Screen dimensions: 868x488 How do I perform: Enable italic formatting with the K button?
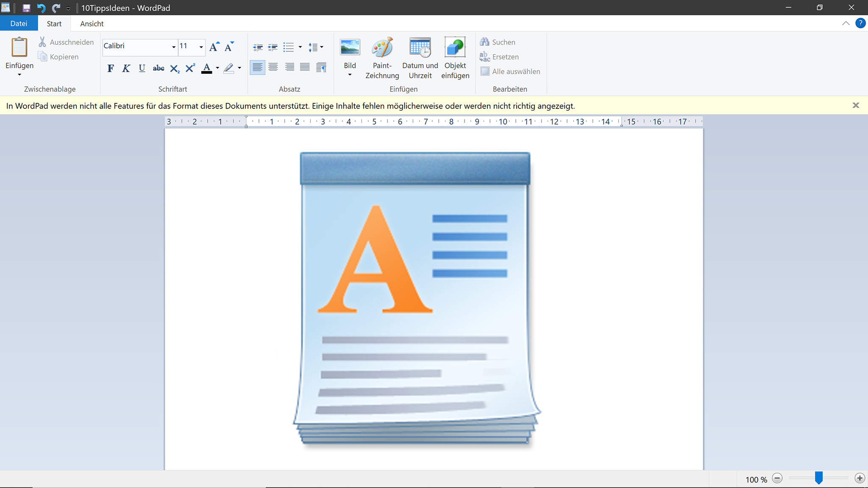(x=126, y=68)
